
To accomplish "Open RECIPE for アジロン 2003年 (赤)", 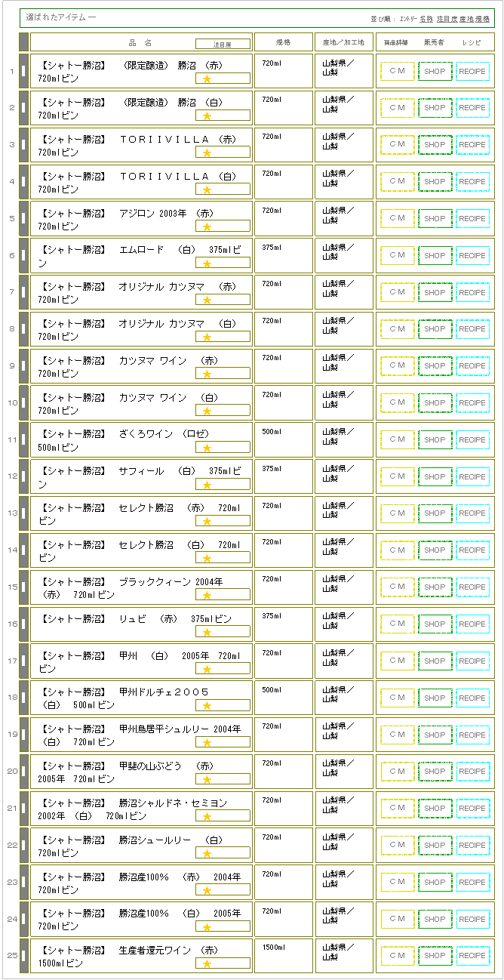I will [x=473, y=218].
